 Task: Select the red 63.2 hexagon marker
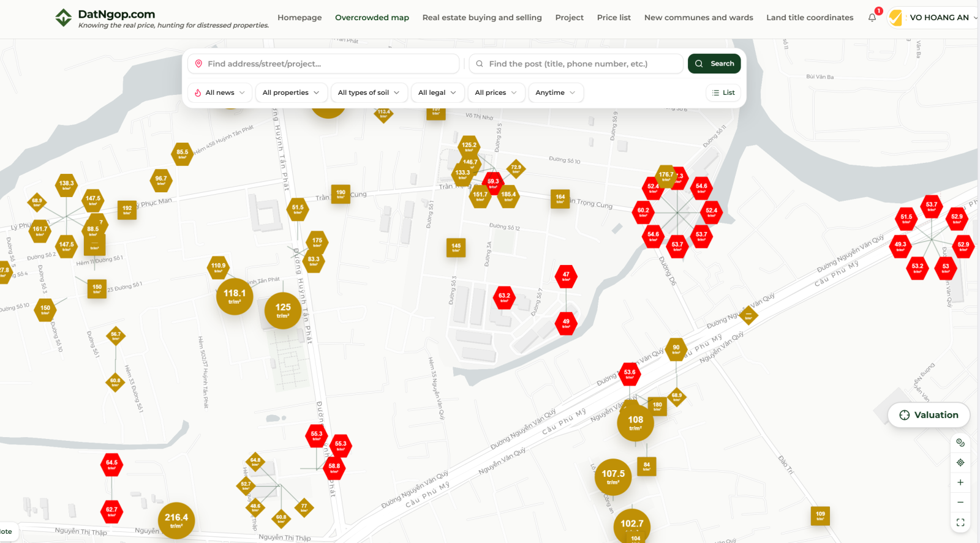click(504, 297)
